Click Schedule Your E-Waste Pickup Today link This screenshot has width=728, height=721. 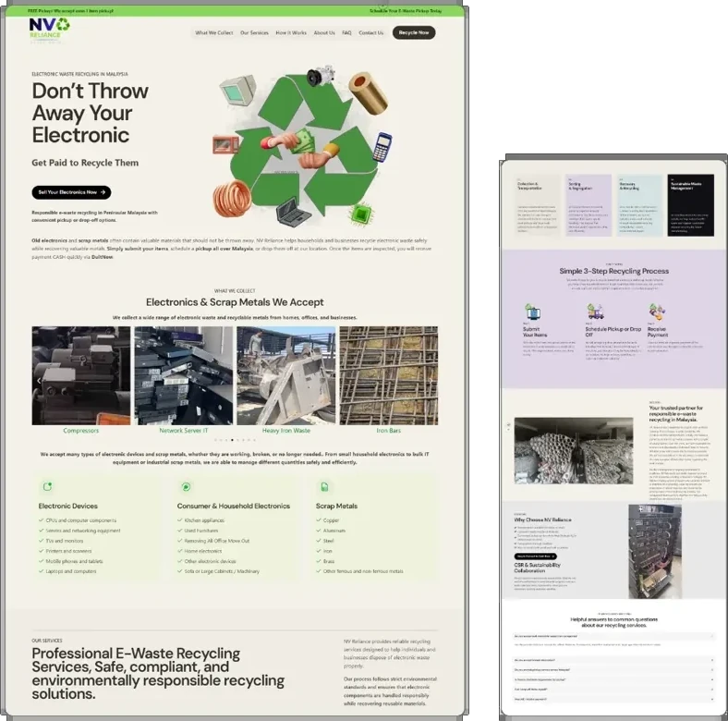[x=406, y=11]
